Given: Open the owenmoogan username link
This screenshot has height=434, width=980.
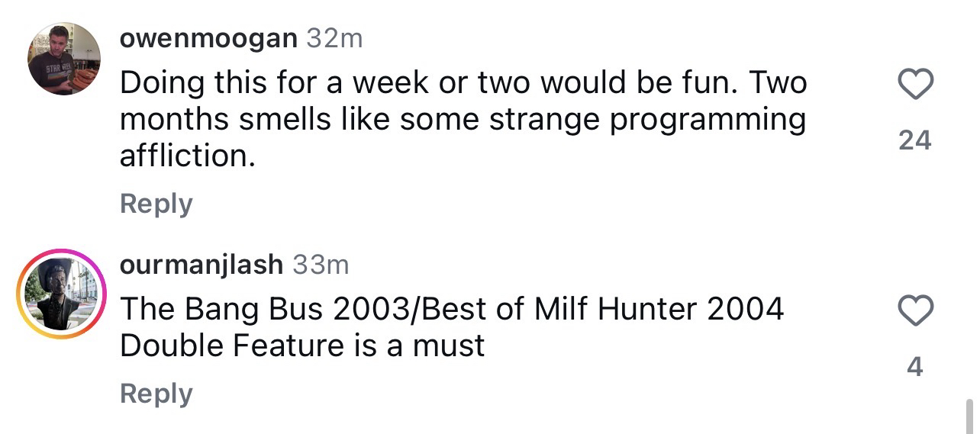Looking at the screenshot, I should (x=208, y=38).
